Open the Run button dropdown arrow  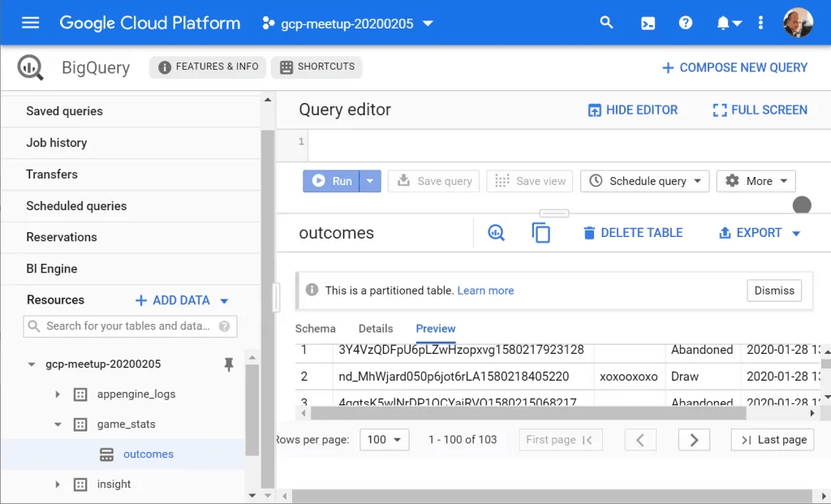pyautogui.click(x=370, y=181)
